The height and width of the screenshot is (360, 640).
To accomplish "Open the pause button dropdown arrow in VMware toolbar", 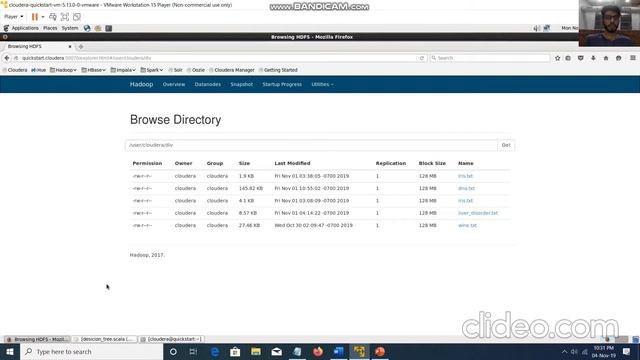I will tap(43, 17).
